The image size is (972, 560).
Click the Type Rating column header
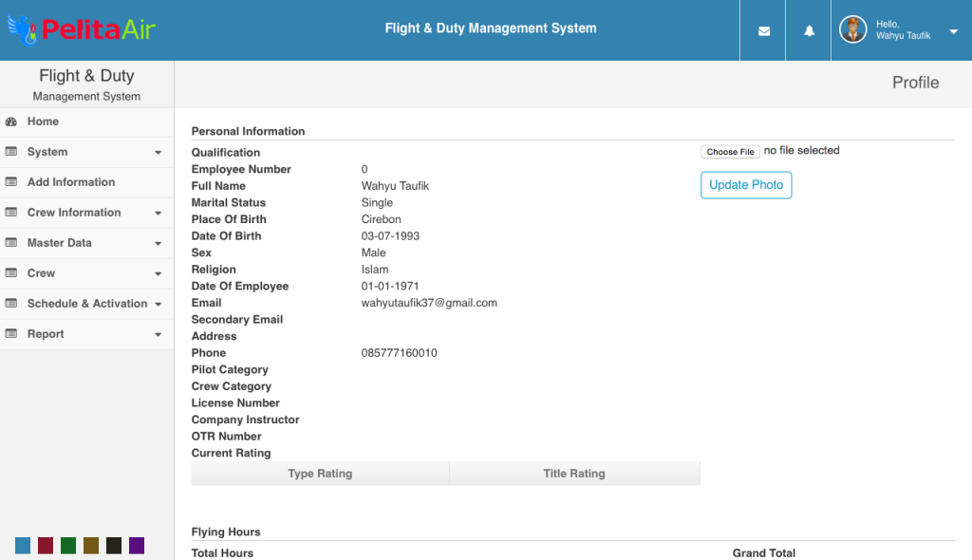click(x=320, y=474)
